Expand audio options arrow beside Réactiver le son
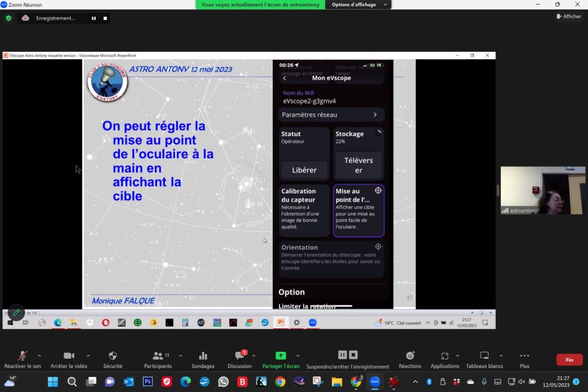 coord(40,356)
